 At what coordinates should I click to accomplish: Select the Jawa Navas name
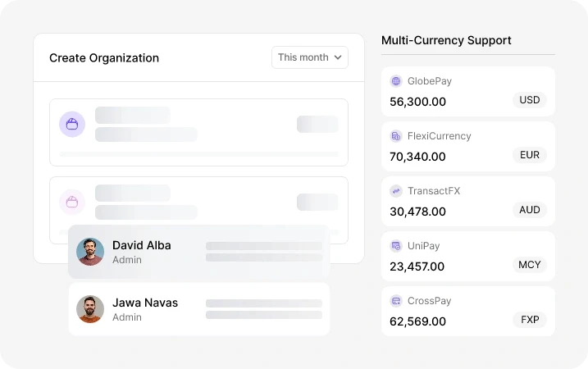(145, 303)
